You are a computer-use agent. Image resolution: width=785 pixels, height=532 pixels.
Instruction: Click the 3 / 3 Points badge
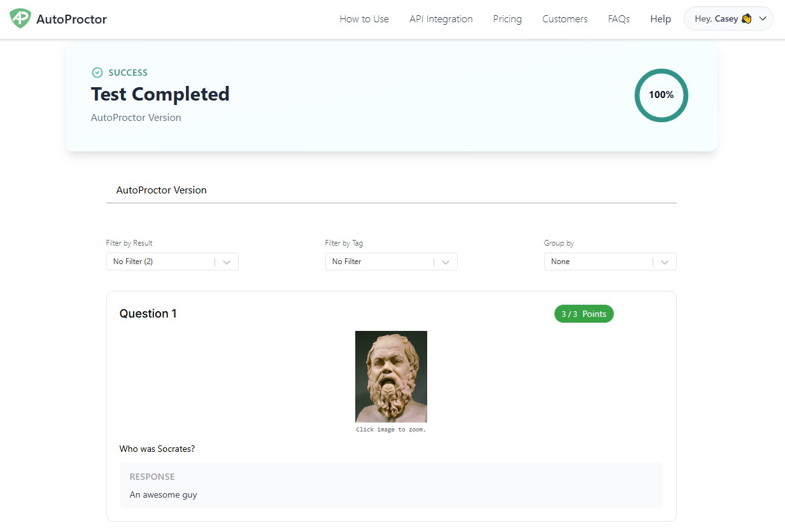[584, 314]
